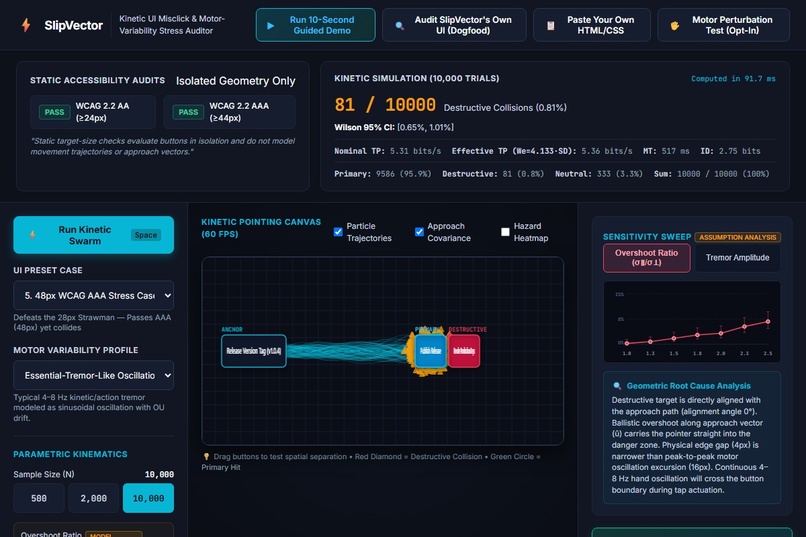Click the 'Neutral: 333 (3.3%)' statistic
The height and width of the screenshot is (537, 806).
(x=599, y=174)
